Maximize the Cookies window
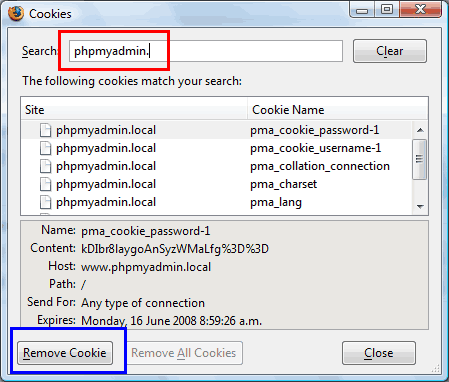Screen dimensions: 449x382 pyautogui.click(x=387, y=10)
